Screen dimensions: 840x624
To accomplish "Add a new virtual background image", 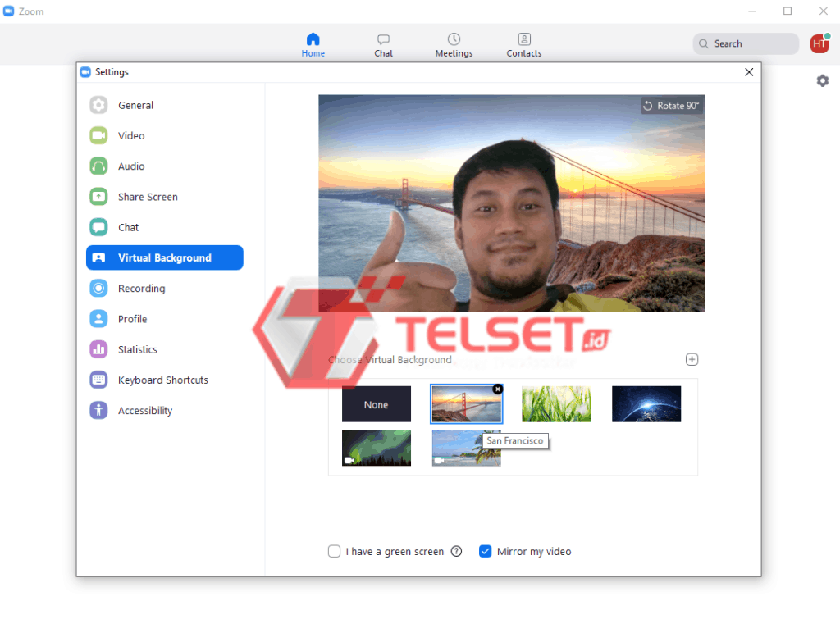I will tap(692, 359).
